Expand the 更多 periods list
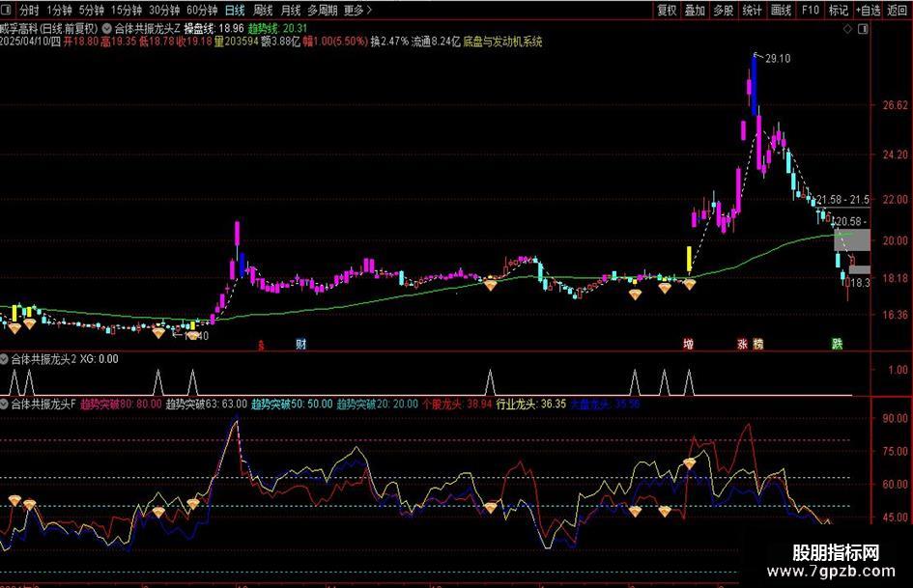Screen dimensions: 913x588 tap(357, 10)
